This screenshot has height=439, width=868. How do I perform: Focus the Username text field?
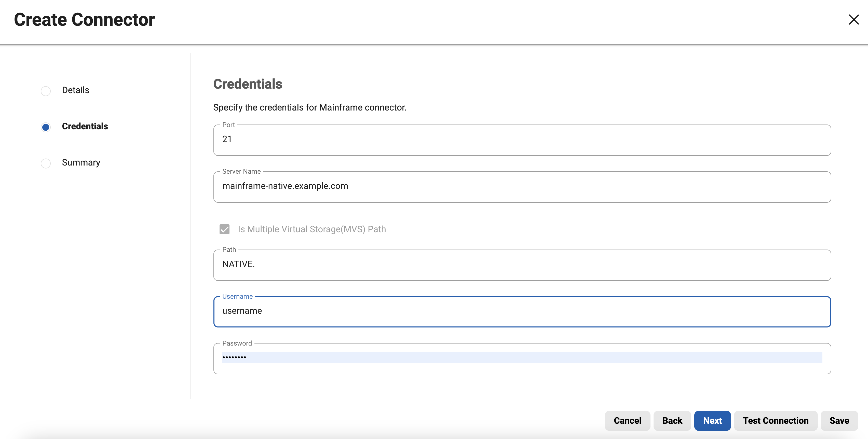pyautogui.click(x=522, y=312)
